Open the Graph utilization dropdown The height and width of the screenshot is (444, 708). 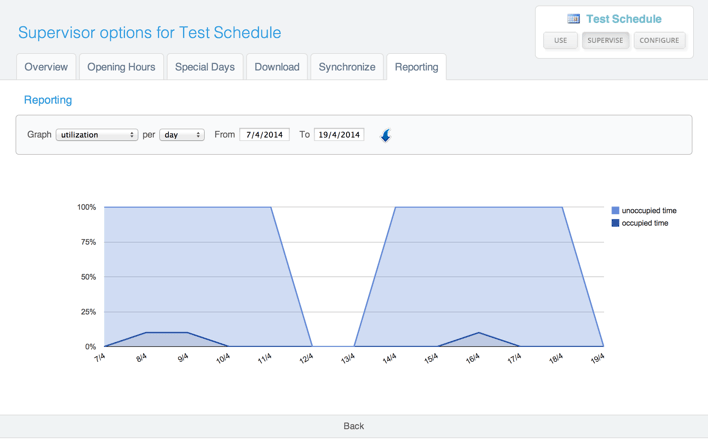tap(97, 135)
